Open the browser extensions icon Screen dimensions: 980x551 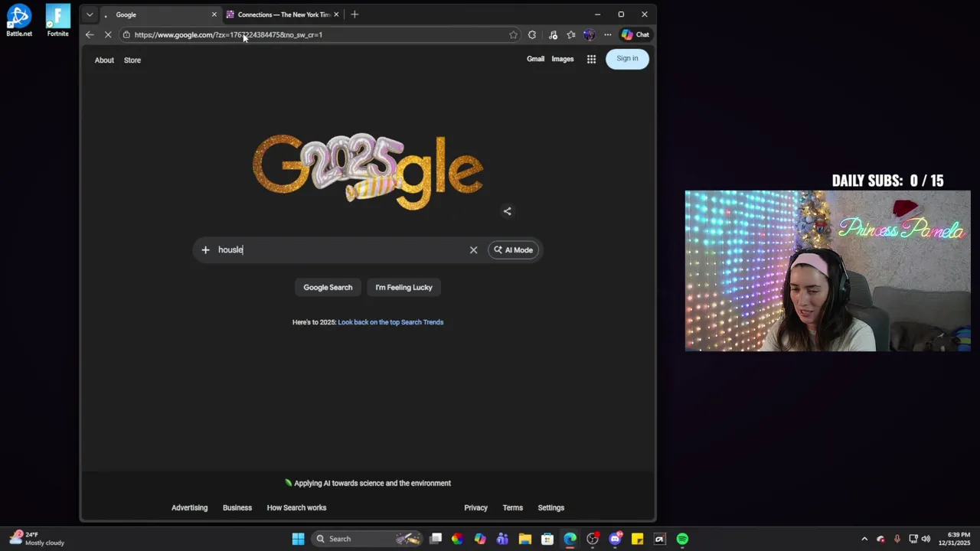(x=532, y=34)
